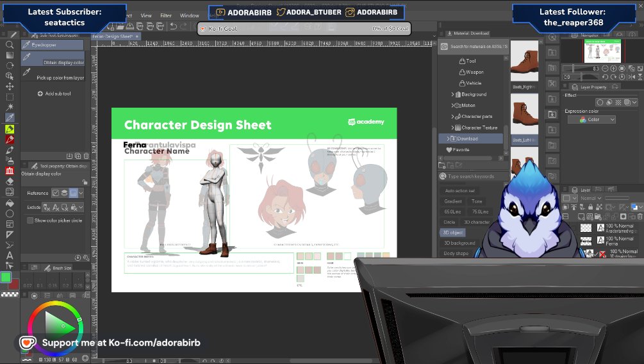Select the Auto select magic wand tool
The height and width of the screenshot is (364, 644).
[x=10, y=107]
